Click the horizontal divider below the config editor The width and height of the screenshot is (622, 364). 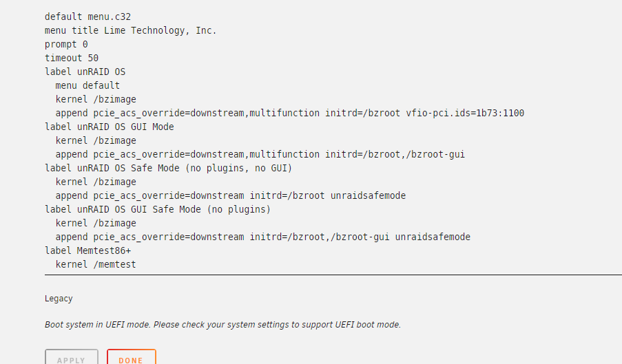[333, 275]
